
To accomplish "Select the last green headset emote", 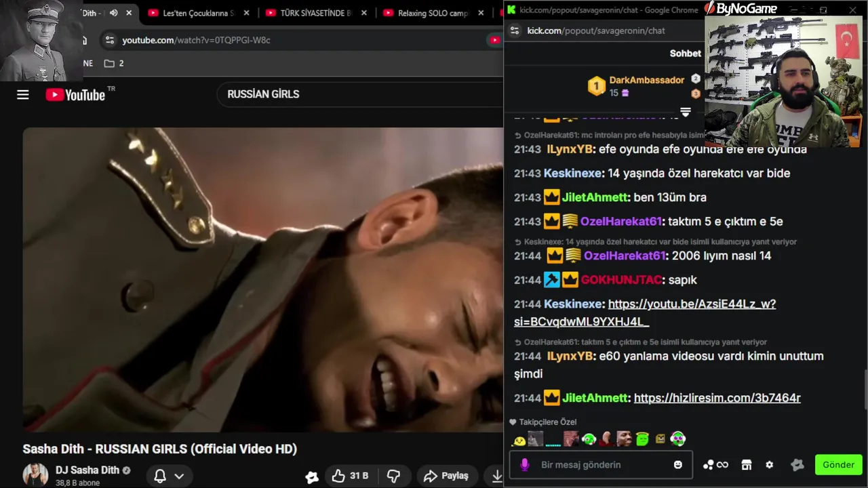I will (678, 439).
